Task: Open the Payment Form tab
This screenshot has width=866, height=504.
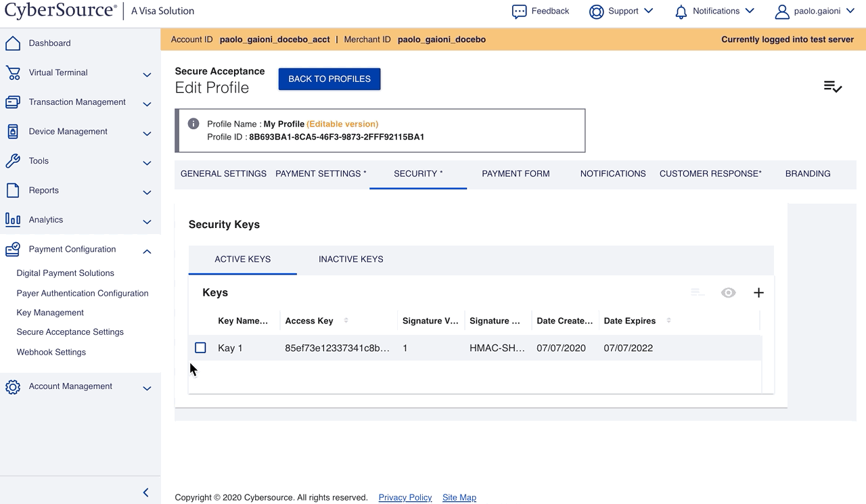Action: click(x=516, y=174)
